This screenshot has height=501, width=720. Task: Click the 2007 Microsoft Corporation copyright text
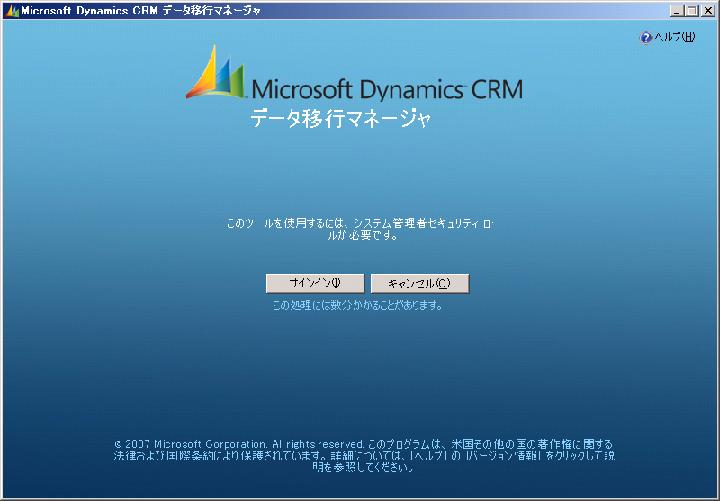click(363, 456)
